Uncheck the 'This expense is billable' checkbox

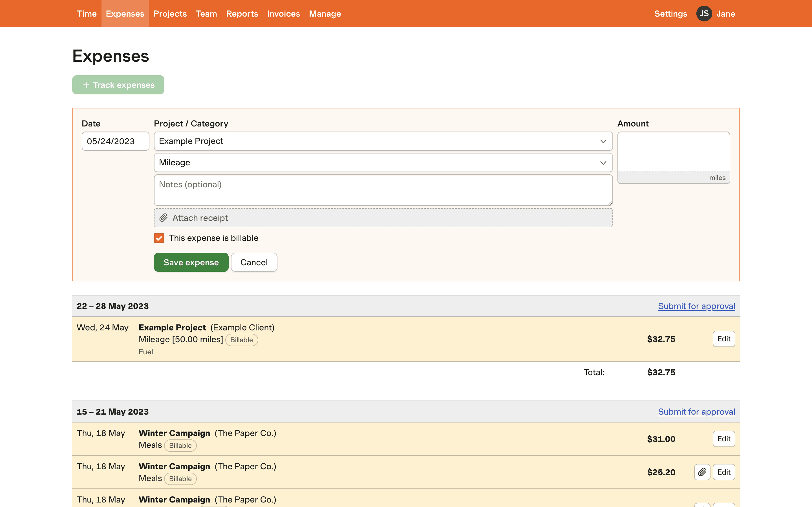pyautogui.click(x=159, y=238)
